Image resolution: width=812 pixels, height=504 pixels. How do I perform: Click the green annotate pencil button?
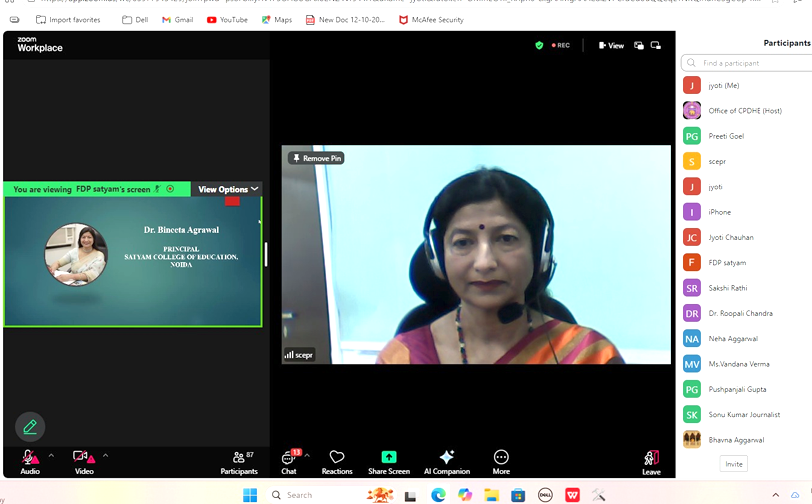coord(30,427)
